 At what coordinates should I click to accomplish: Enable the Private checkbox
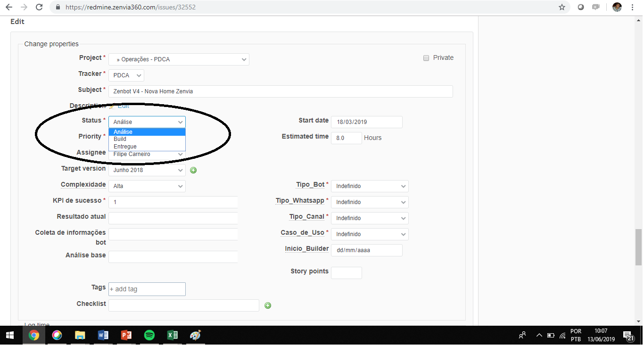(x=426, y=58)
